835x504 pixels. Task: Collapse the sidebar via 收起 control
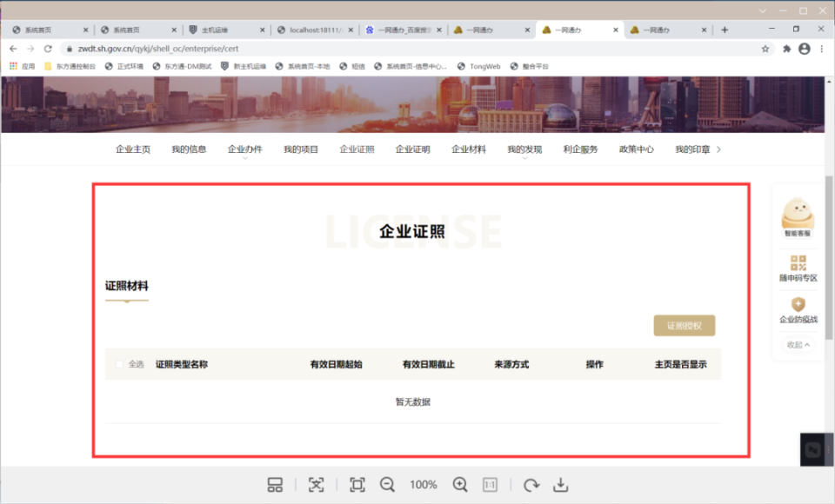(x=796, y=345)
